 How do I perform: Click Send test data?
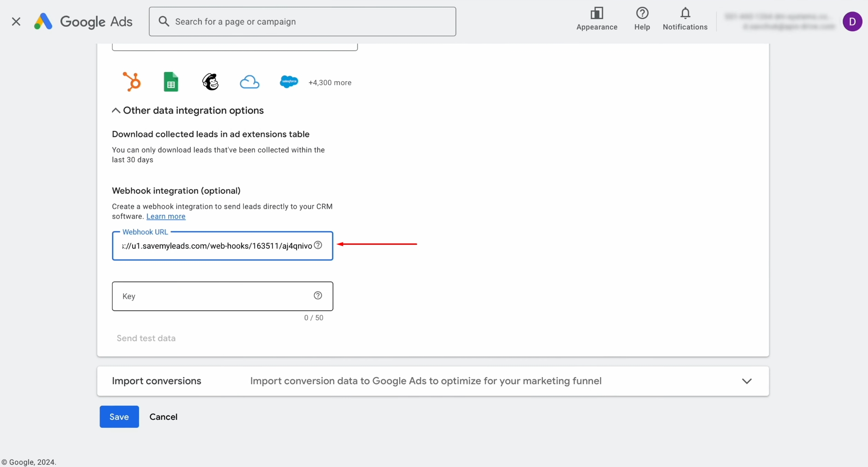[x=146, y=338]
